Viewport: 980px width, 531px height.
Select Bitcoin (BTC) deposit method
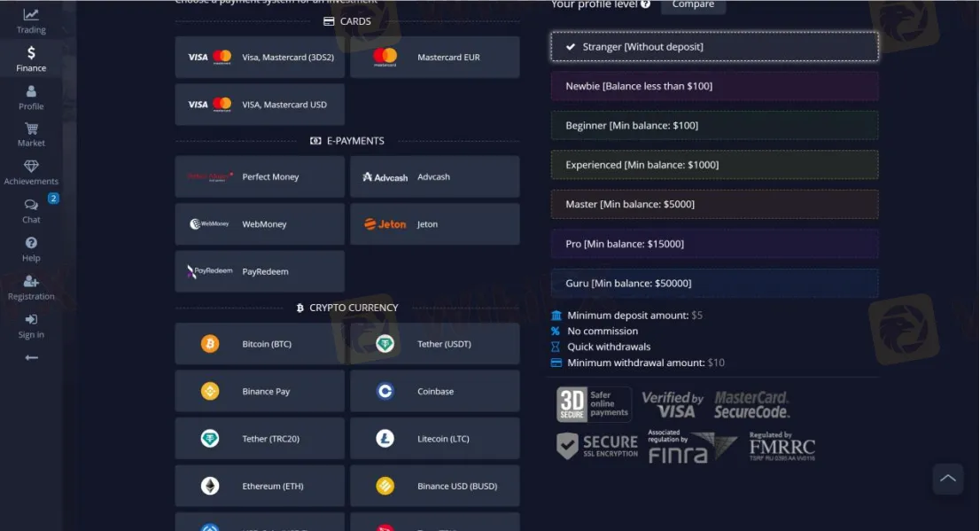click(x=260, y=343)
